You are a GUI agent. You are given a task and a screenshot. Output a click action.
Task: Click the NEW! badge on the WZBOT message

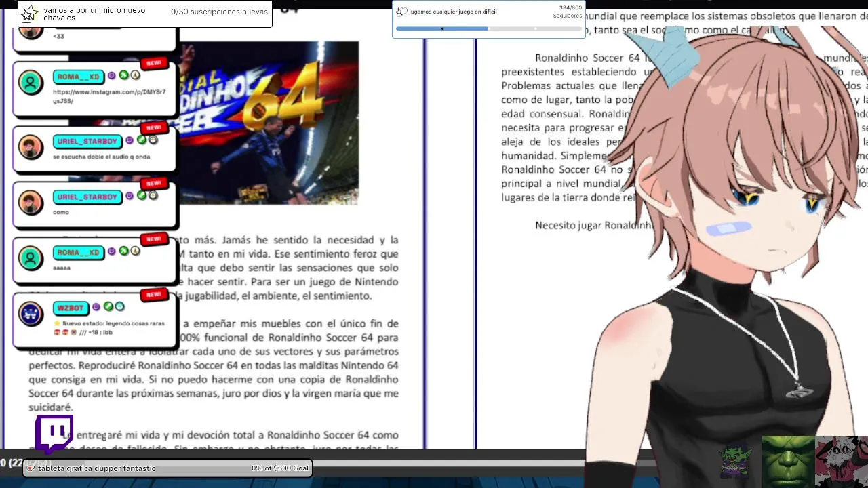pyautogui.click(x=154, y=294)
